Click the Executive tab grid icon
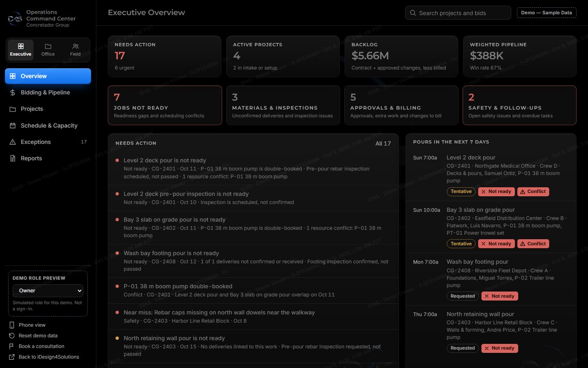Screen dimensions: 588x368 click(x=20, y=46)
